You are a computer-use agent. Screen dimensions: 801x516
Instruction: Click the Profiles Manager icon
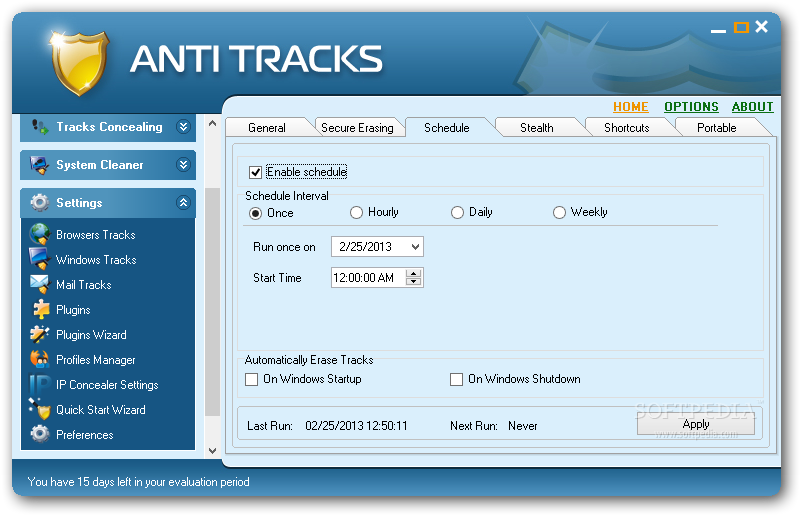[x=39, y=359]
